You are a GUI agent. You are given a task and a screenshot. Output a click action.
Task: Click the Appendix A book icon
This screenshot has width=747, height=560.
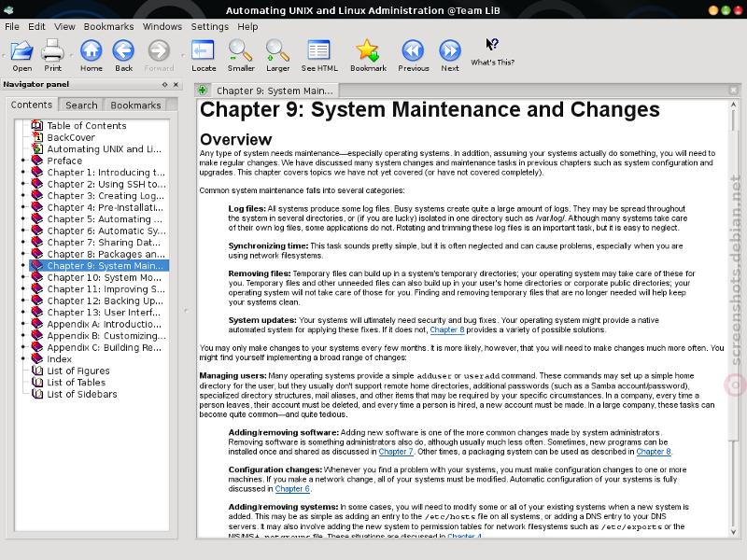click(37, 324)
